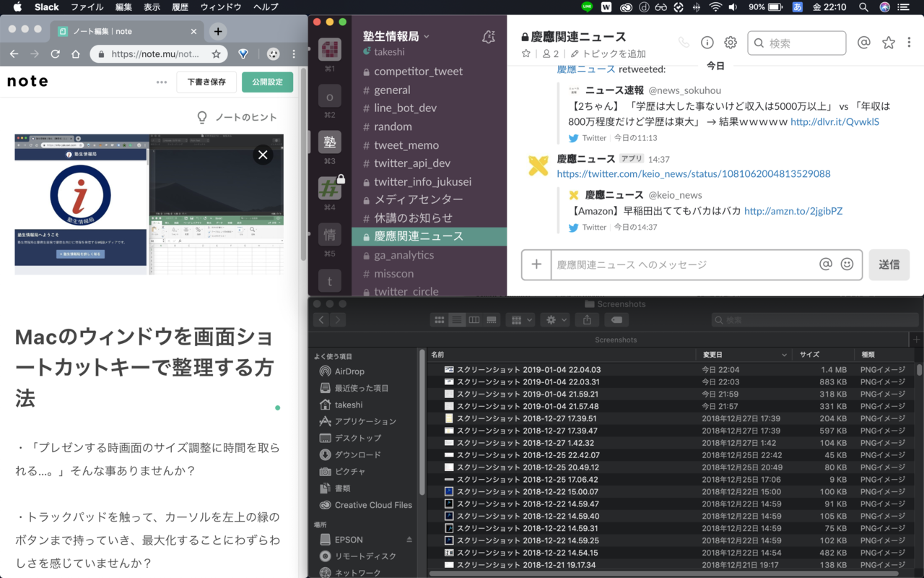Click the Finder search field

816,320
